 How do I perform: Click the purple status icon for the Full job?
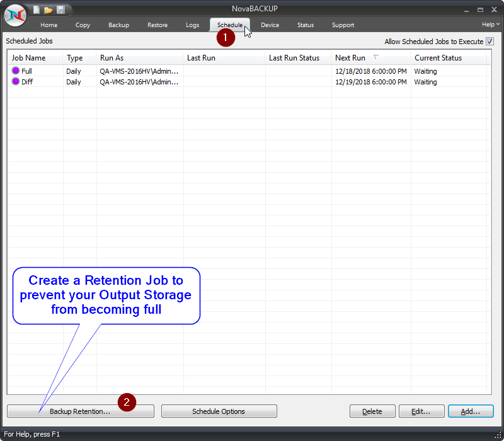15,71
